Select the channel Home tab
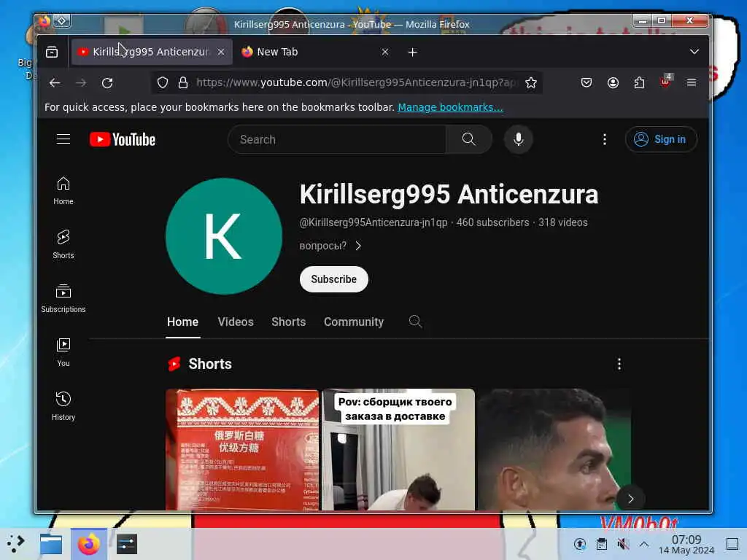 182,322
